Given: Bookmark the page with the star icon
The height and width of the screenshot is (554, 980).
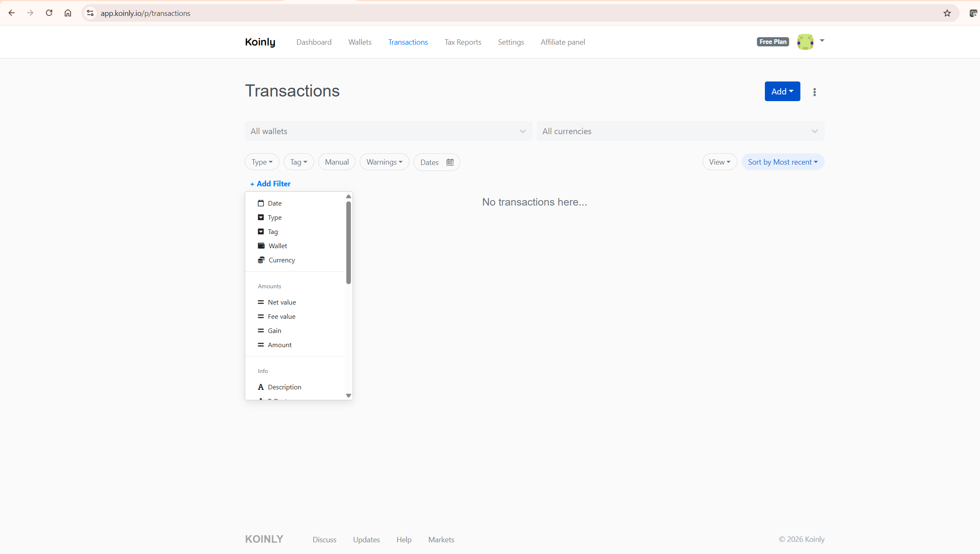Looking at the screenshot, I should [946, 13].
